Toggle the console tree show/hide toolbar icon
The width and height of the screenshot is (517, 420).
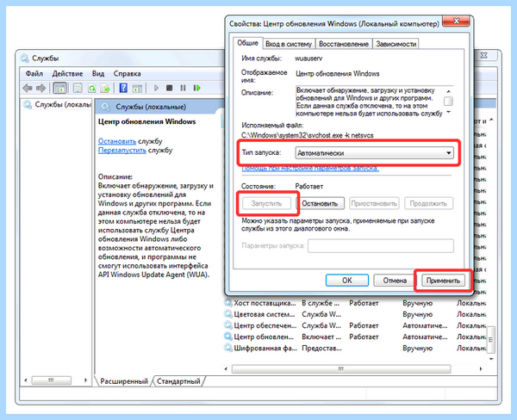point(59,89)
